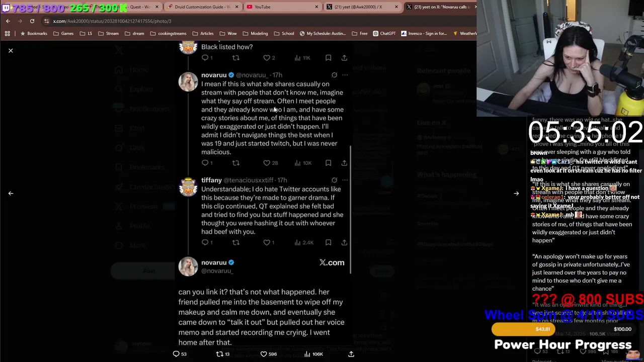Screen dimensions: 644x362
Task: Open the LS bookmarks folder
Action: point(86,34)
